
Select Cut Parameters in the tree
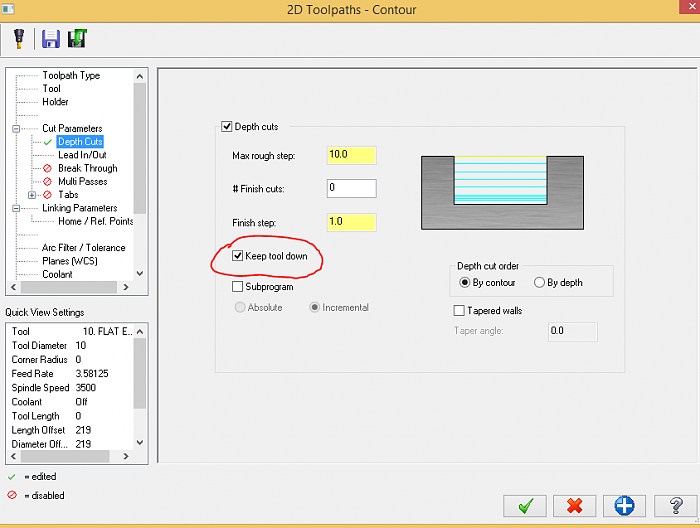(x=72, y=129)
